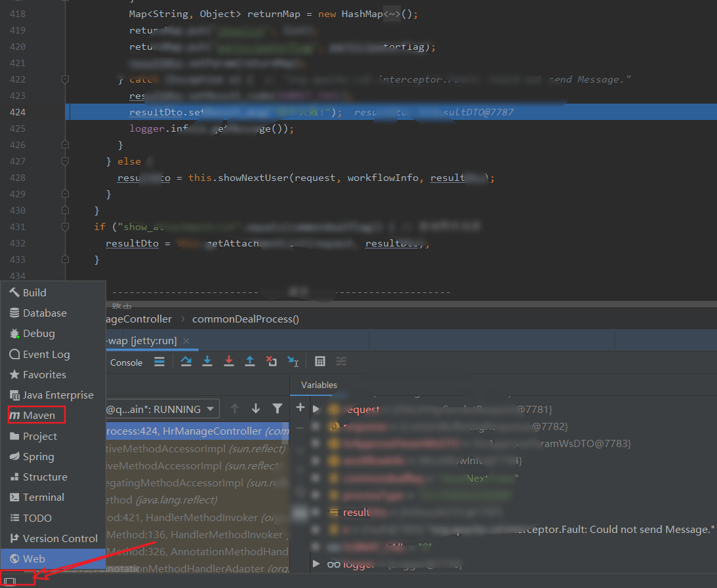
Task: Click the frames filter funnel icon
Action: click(x=277, y=408)
